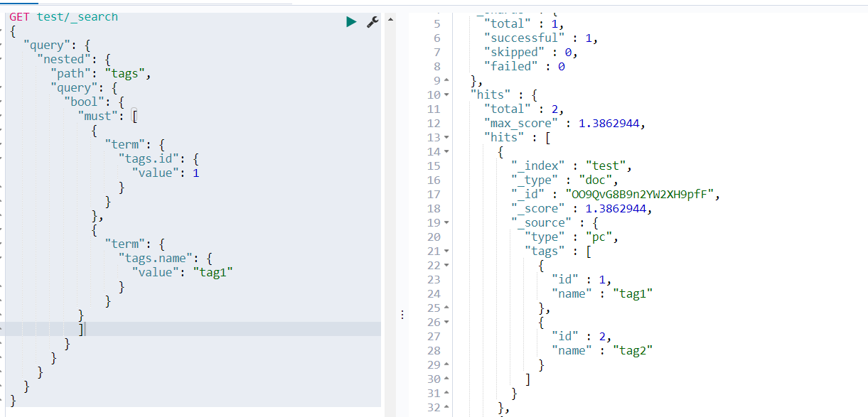Click the fold-end arrow at line 31
Image resolution: width=868 pixels, height=417 pixels.
pyautogui.click(x=446, y=394)
